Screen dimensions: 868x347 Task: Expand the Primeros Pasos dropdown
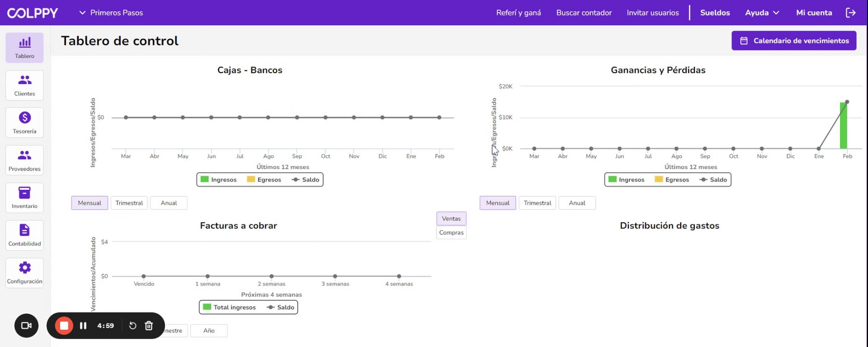coord(111,13)
